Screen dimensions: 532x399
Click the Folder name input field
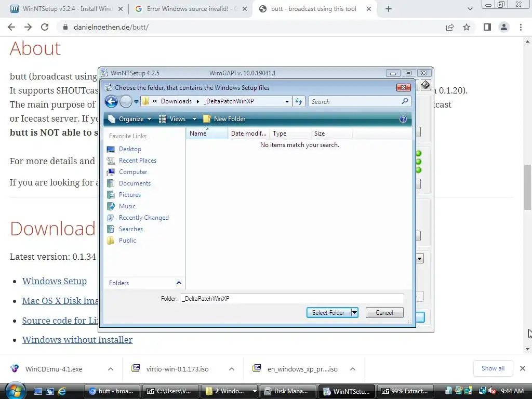[292, 299]
